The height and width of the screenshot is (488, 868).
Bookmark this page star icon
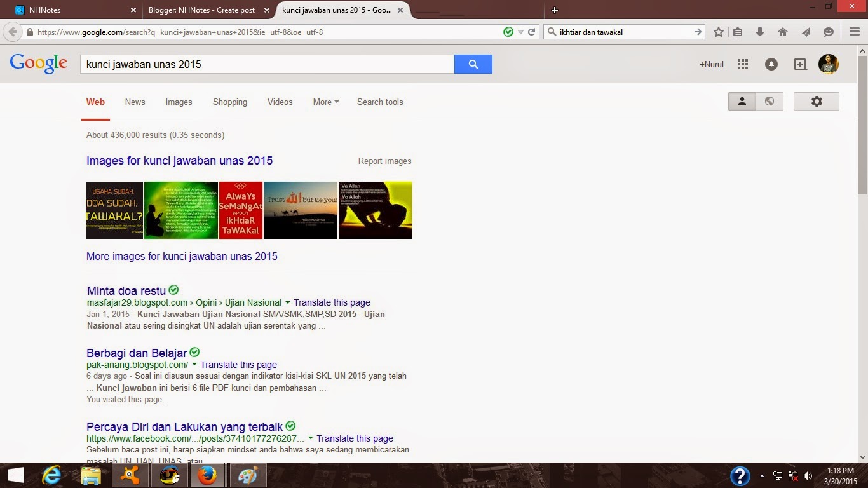[719, 32]
